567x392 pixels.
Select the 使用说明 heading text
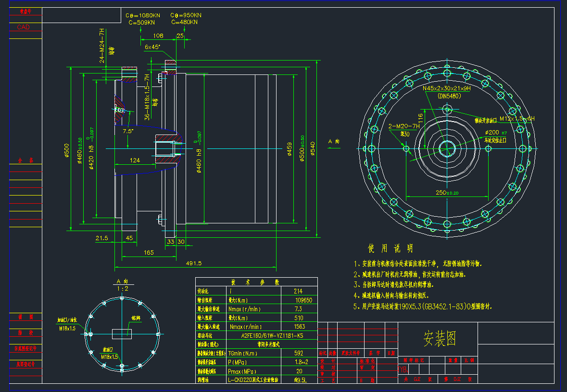(x=390, y=248)
